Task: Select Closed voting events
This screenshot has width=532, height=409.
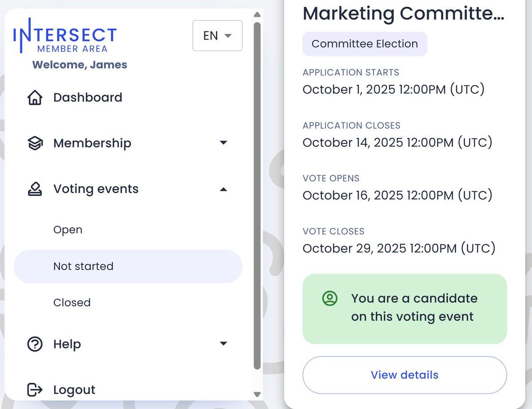Action: (x=72, y=303)
